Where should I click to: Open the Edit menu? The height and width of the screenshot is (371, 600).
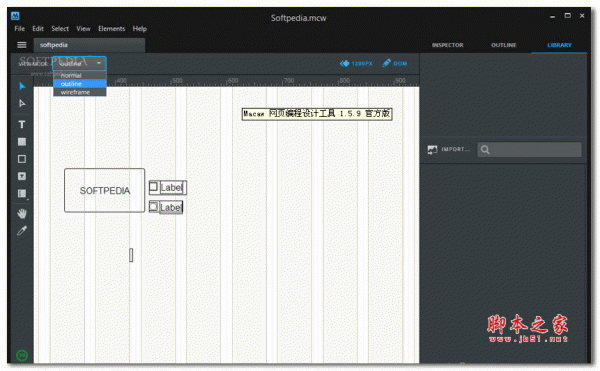pyautogui.click(x=38, y=29)
